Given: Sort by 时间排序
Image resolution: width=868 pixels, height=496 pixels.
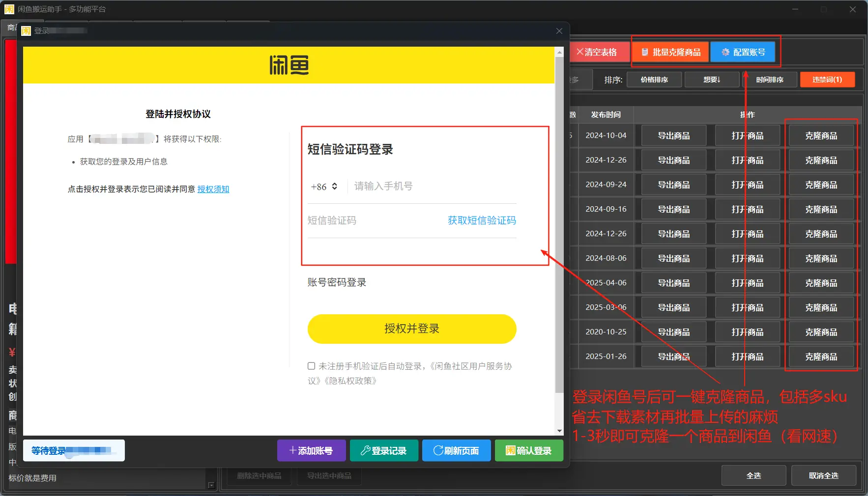Looking at the screenshot, I should (770, 80).
